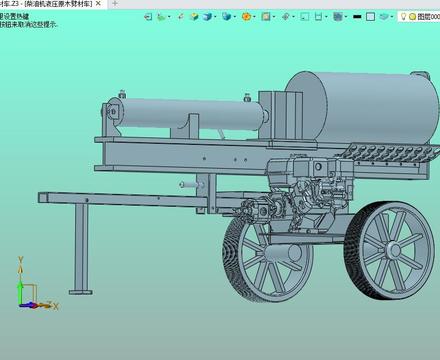Open the dropdown arrow next to tan frame icon

click(x=274, y=17)
